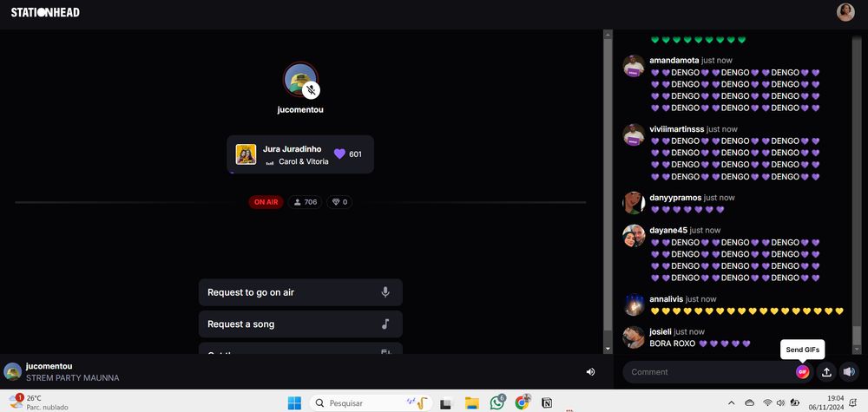Click the chat scrollbar thumb

point(858,335)
